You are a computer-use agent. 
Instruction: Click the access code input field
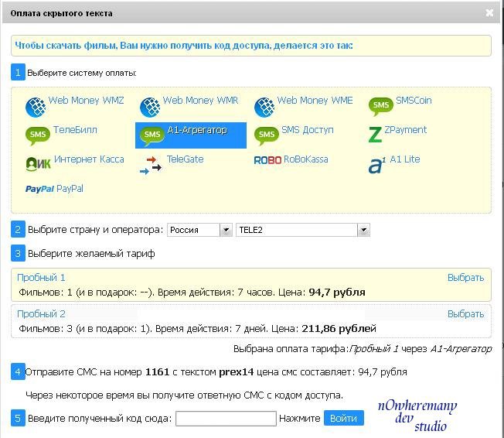(x=226, y=419)
